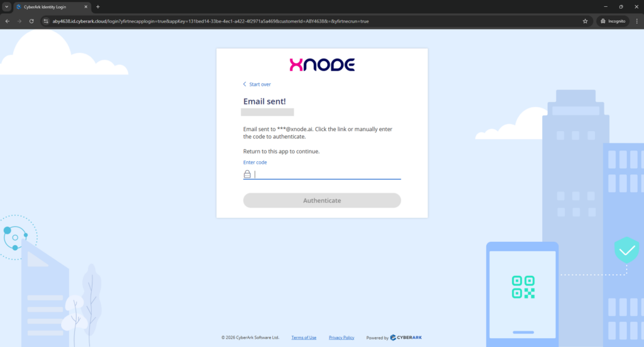Click into the Enter code field
The width and height of the screenshot is (644, 347).
pyautogui.click(x=327, y=174)
